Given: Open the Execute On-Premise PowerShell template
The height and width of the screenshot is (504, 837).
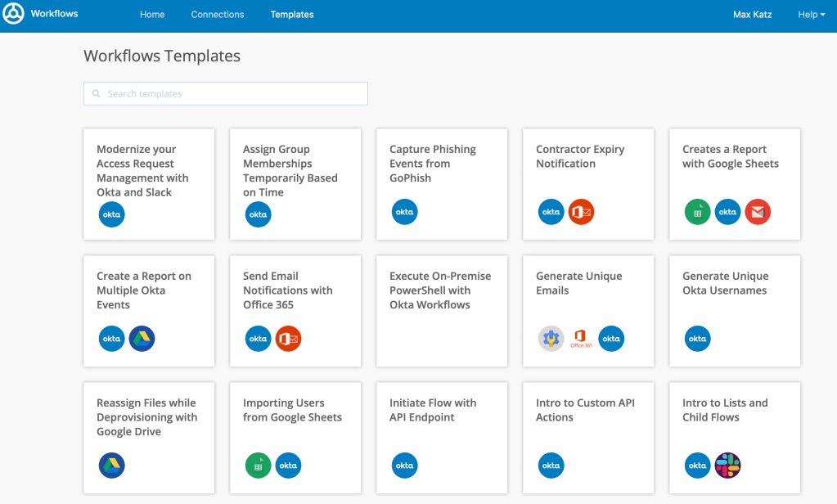Looking at the screenshot, I should pyautogui.click(x=441, y=290).
